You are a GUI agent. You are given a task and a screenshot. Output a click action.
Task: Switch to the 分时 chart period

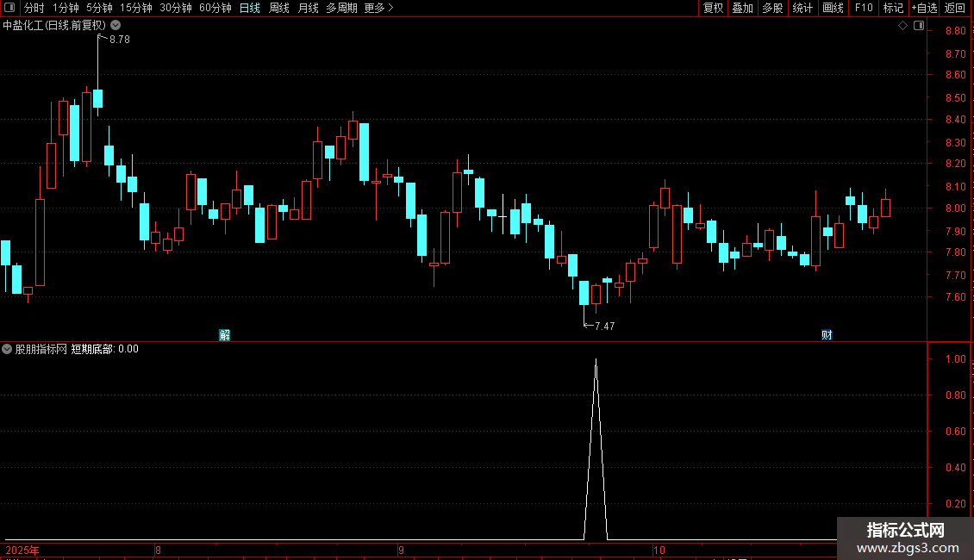tap(34, 8)
